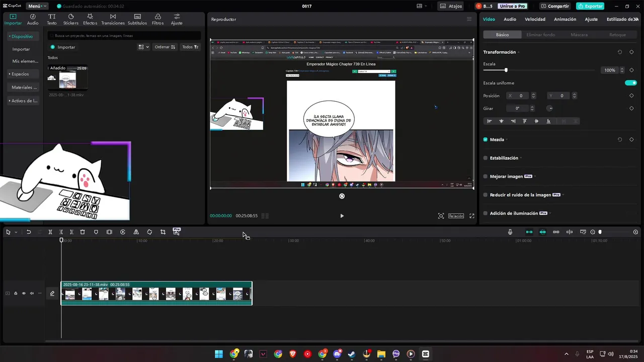The width and height of the screenshot is (644, 362).
Task: Click the rotate icon in timeline toolbar
Action: pos(149,232)
